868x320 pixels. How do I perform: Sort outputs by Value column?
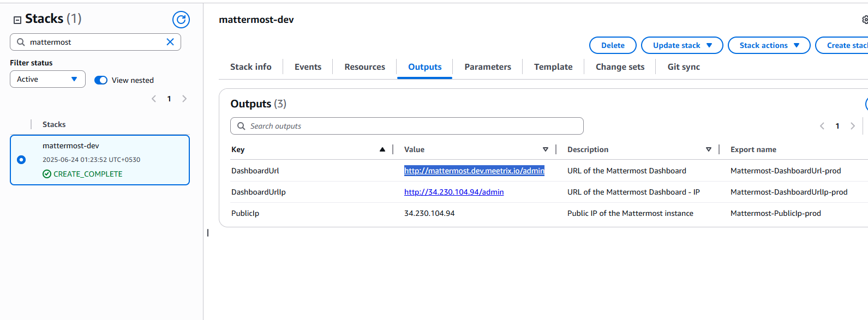point(545,149)
